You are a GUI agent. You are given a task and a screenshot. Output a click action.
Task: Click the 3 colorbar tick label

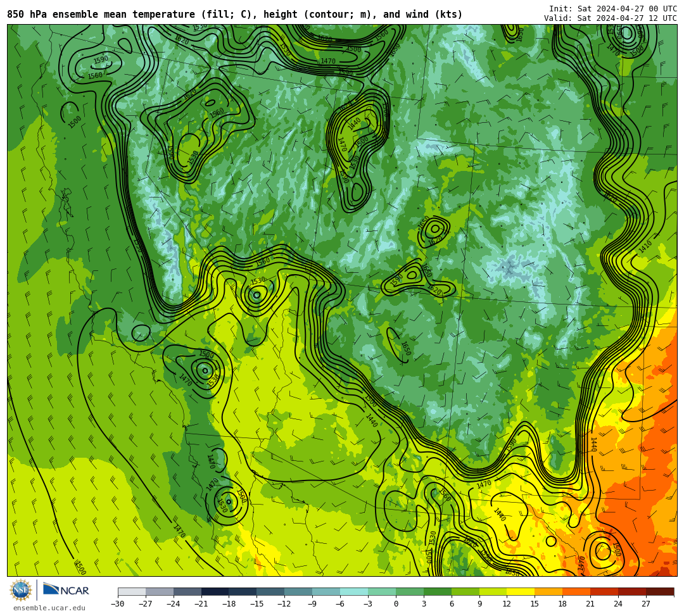[424, 604]
